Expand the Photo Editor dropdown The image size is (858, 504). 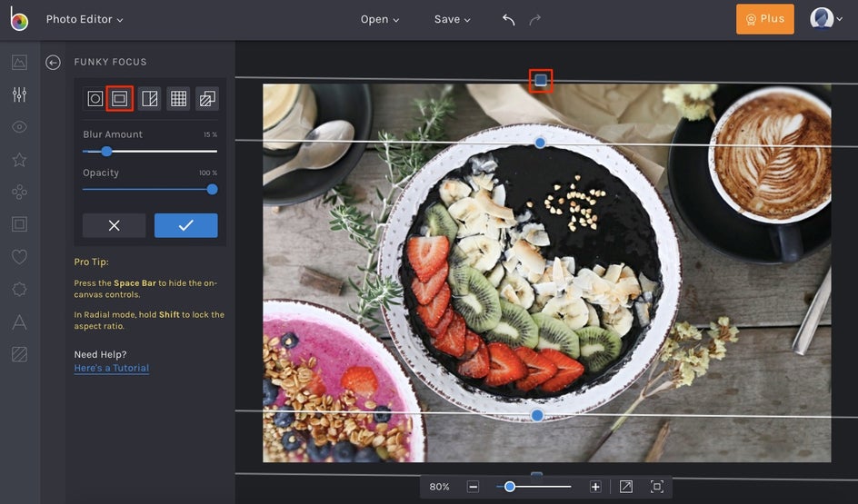click(85, 19)
